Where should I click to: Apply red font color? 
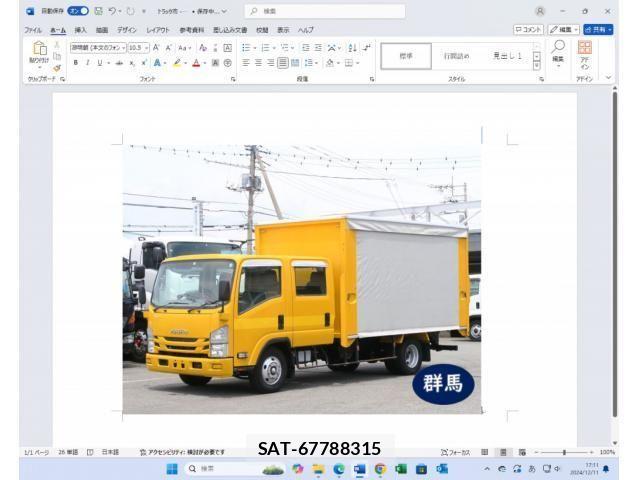point(196,63)
